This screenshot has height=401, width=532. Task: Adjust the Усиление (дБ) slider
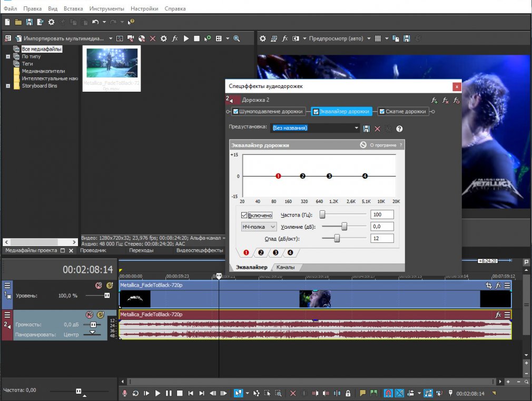click(344, 227)
